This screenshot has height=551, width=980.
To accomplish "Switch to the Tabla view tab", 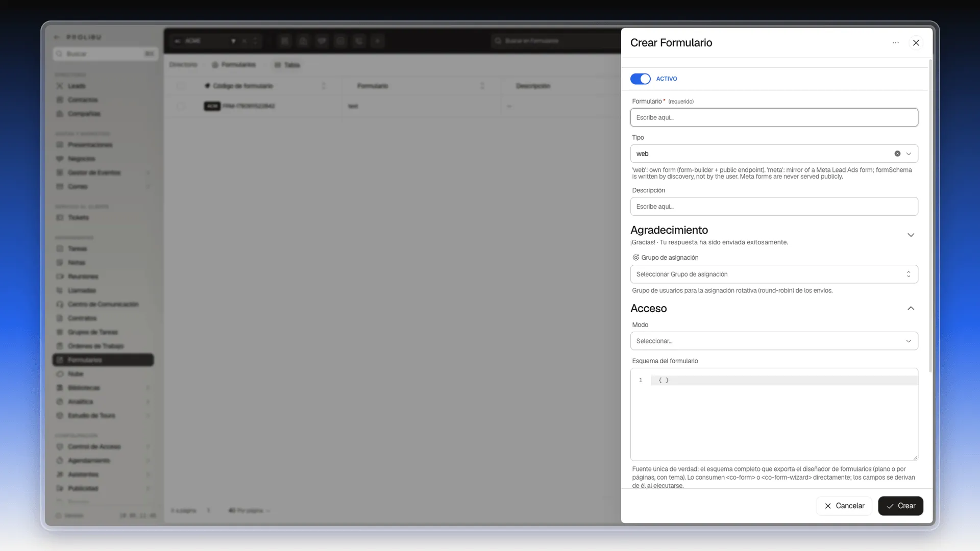I will pyautogui.click(x=287, y=65).
